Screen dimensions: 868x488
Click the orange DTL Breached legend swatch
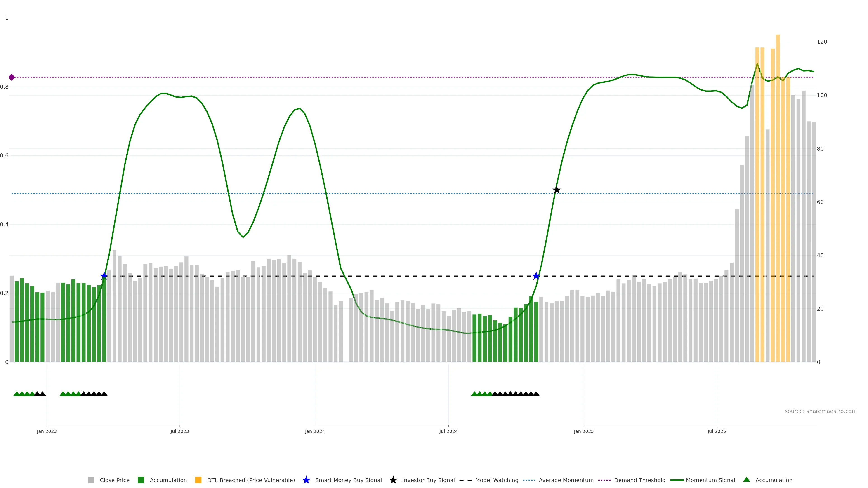click(x=198, y=480)
